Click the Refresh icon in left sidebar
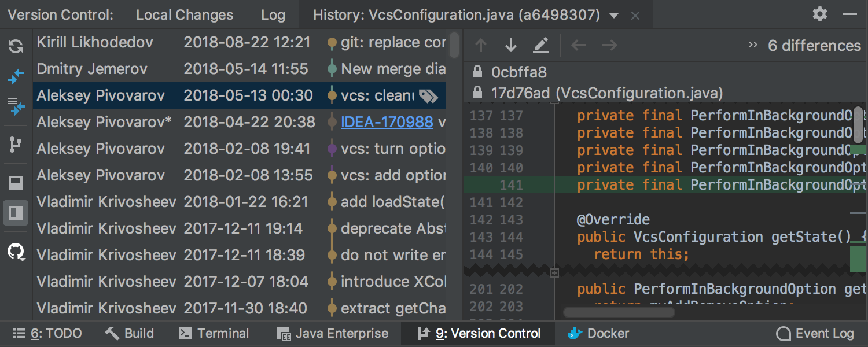Image resolution: width=868 pixels, height=347 pixels. (x=16, y=46)
